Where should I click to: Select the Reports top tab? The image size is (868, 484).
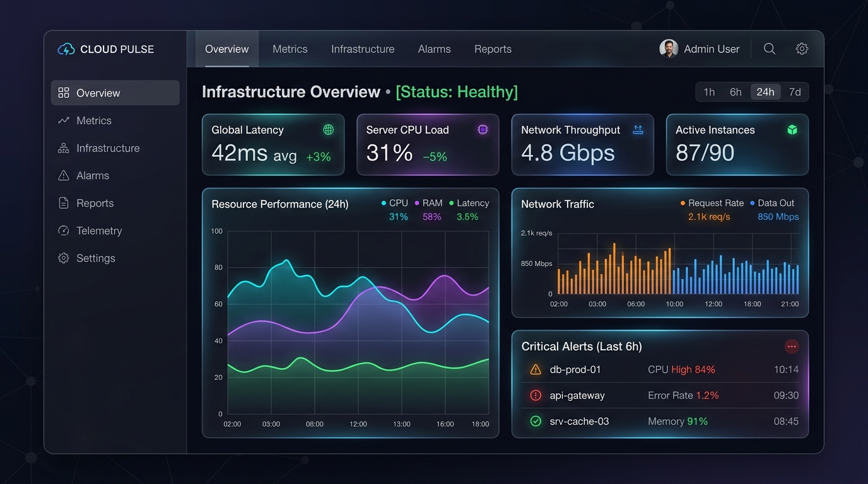[x=493, y=49]
